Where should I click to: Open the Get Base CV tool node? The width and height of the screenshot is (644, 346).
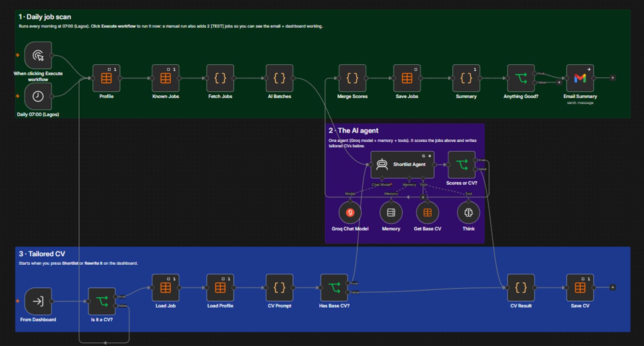click(x=427, y=213)
